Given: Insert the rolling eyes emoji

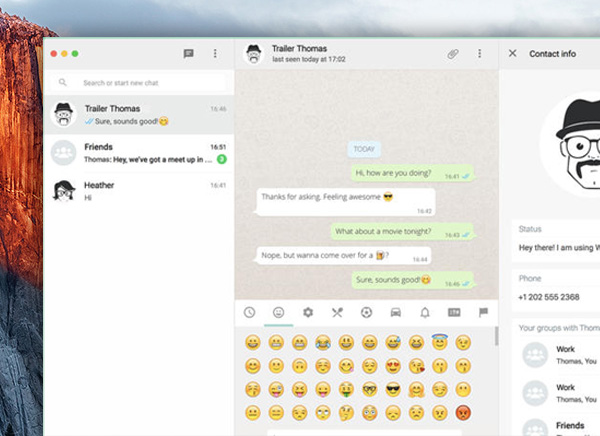Looking at the screenshot, I should pyautogui.click(x=323, y=413).
